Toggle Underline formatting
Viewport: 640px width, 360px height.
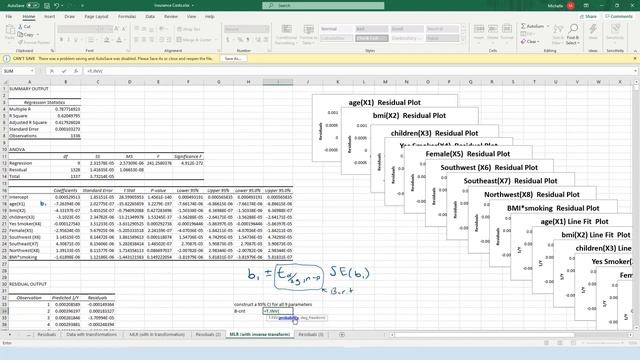pos(76,40)
